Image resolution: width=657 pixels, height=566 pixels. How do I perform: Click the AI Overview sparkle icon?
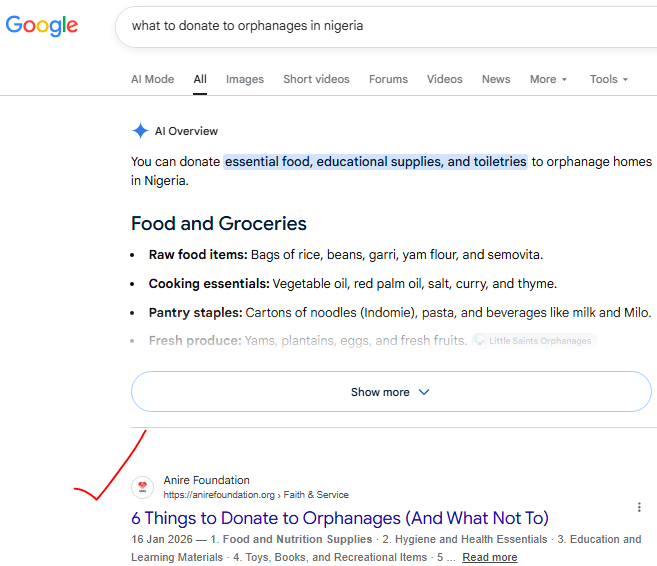pos(140,131)
